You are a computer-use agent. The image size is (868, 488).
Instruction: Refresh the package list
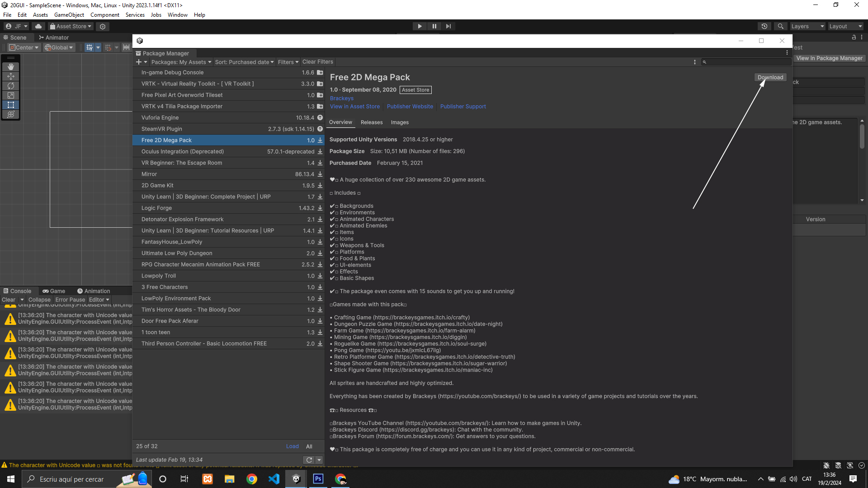309,460
